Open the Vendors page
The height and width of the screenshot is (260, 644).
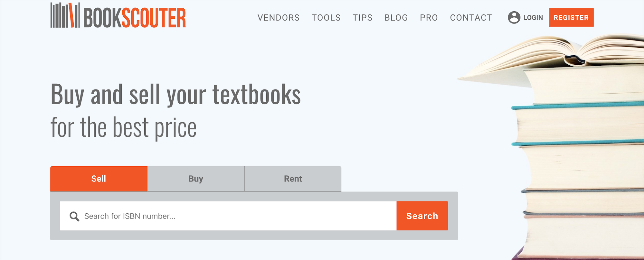tap(278, 18)
